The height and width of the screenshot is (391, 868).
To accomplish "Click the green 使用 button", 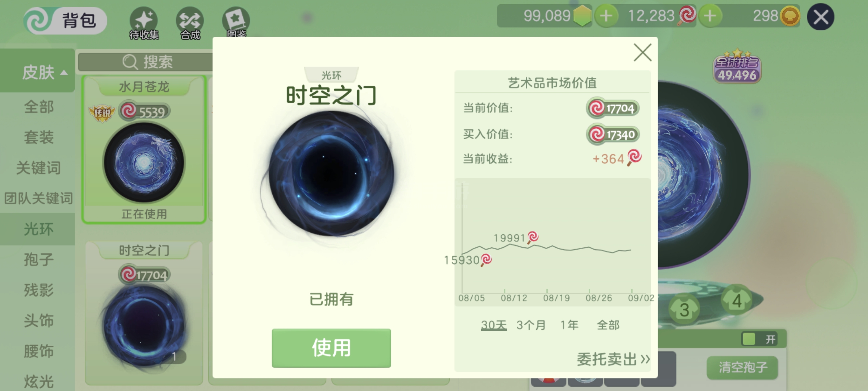I will pos(331,348).
